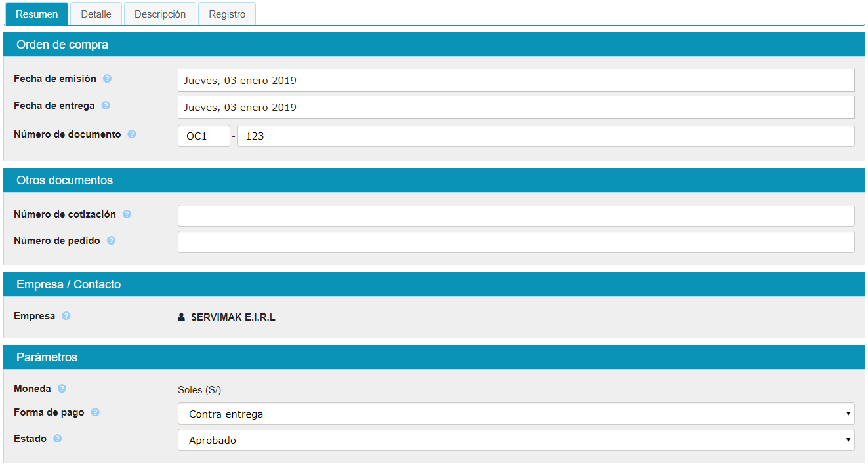Screen dimensions: 868x470
Task: Click help icon beside Número de cotización
Action: coord(127,214)
